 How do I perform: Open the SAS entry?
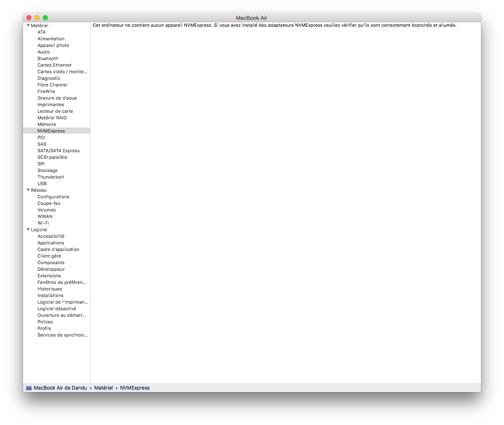coord(42,144)
